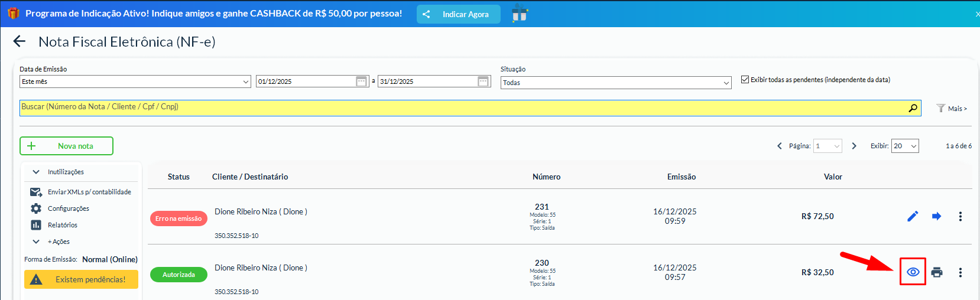Image resolution: width=980 pixels, height=300 pixels.
Task: Click the Nova nota button
Action: point(66,146)
